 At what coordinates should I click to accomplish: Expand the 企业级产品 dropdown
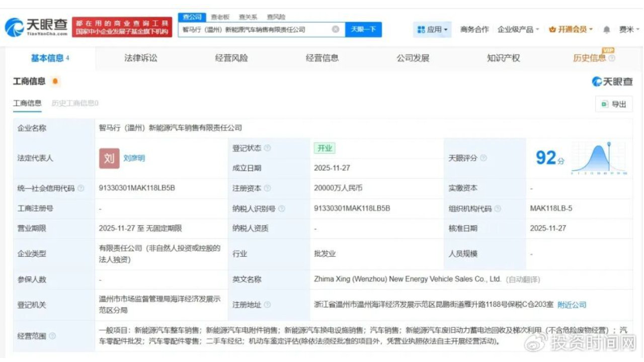518,30
